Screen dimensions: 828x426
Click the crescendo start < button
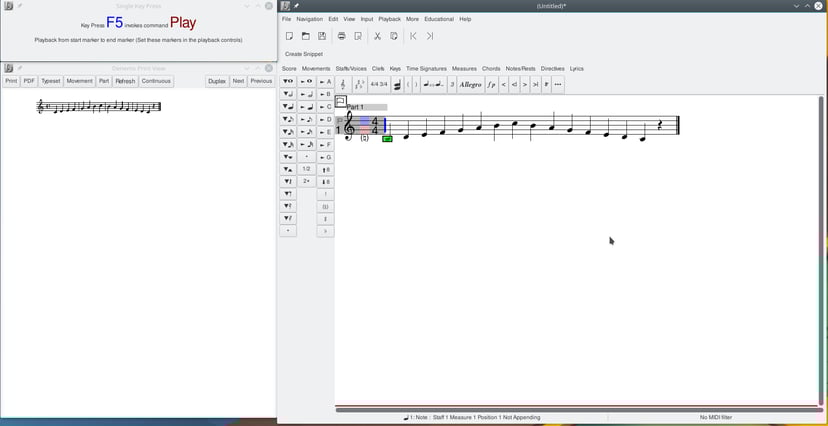point(504,84)
